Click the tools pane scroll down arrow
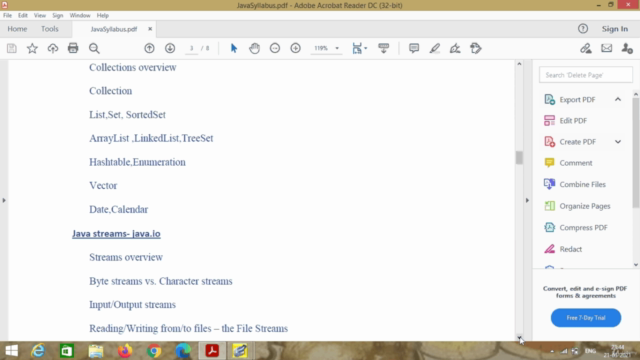The image size is (640, 360). coord(636,265)
